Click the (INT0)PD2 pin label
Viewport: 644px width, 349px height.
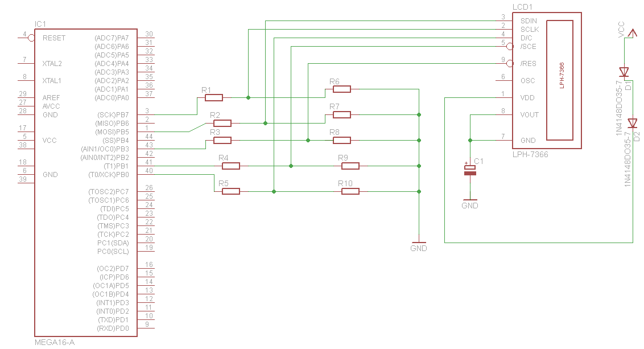tap(113, 311)
